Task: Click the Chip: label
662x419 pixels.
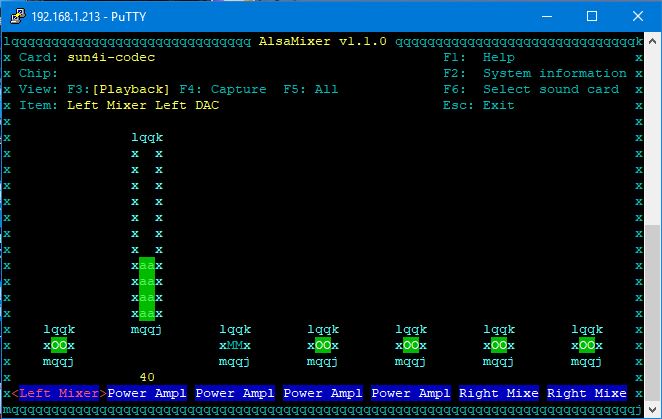Action: point(38,73)
